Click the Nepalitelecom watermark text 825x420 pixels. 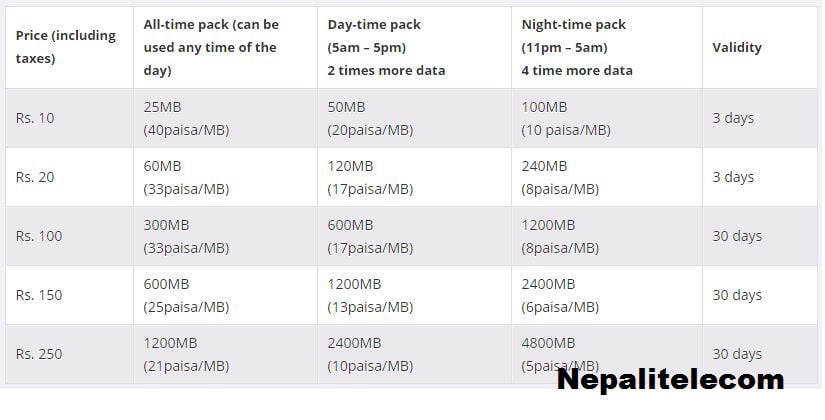[670, 381]
